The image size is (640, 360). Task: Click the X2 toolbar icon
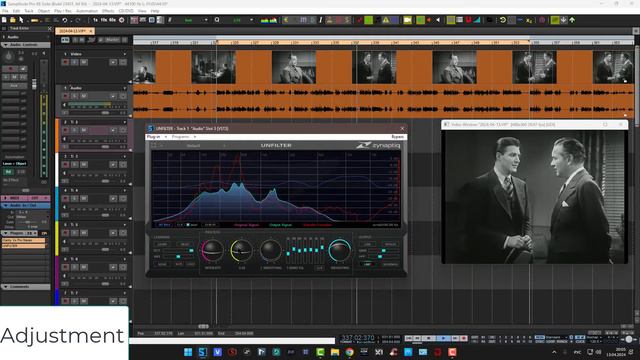[529, 20]
